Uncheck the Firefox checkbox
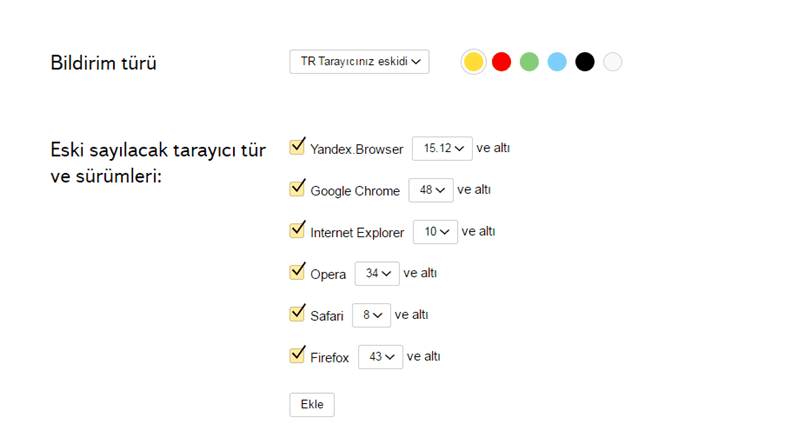Image resolution: width=790 pixels, height=430 pixels. [297, 355]
